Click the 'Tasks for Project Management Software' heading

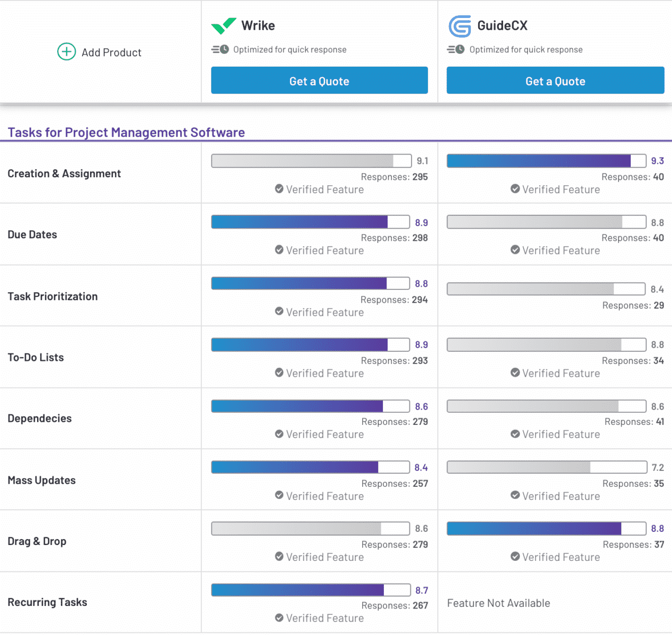pyautogui.click(x=126, y=132)
